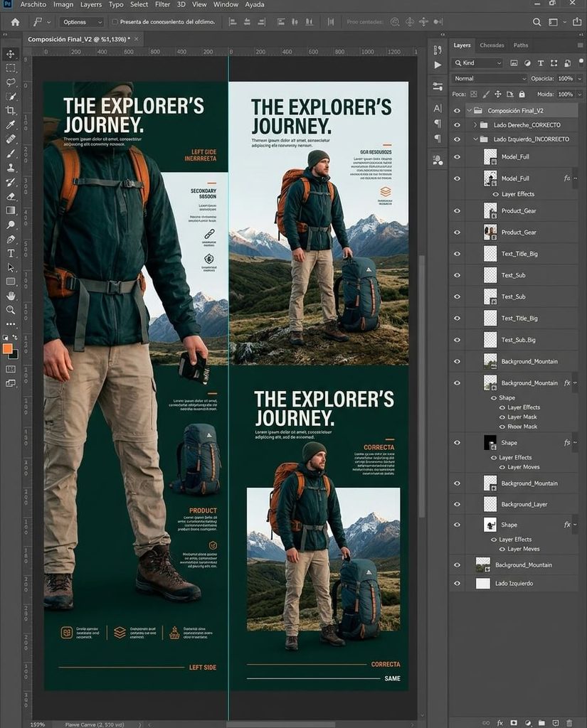Image resolution: width=587 pixels, height=728 pixels.
Task: Select the Gradient tool
Action: [x=11, y=210]
